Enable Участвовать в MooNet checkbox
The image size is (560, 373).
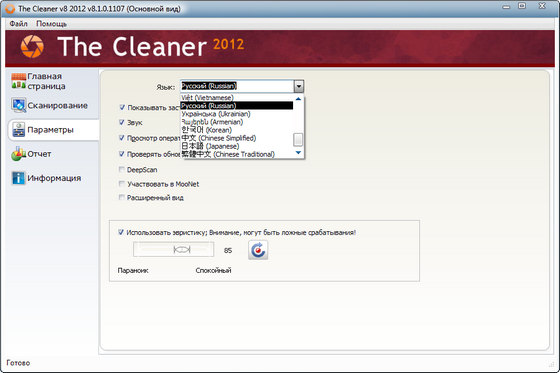click(x=122, y=184)
